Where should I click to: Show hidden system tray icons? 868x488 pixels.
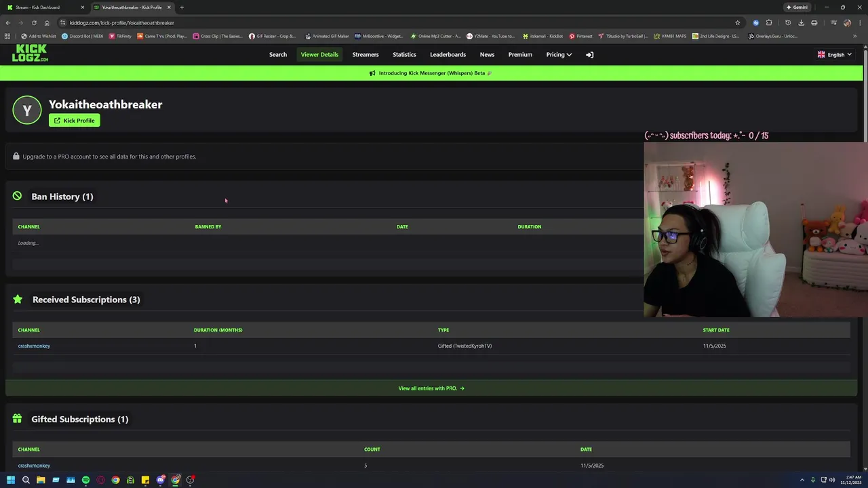click(x=802, y=480)
